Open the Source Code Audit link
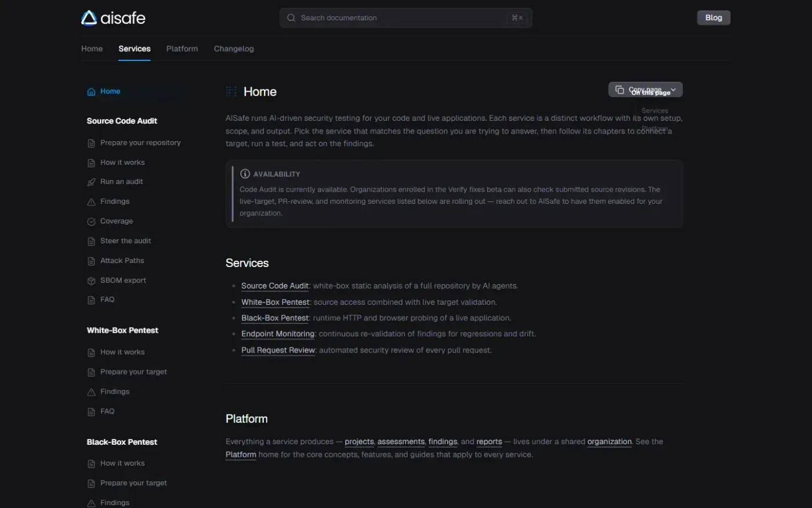 pyautogui.click(x=275, y=286)
